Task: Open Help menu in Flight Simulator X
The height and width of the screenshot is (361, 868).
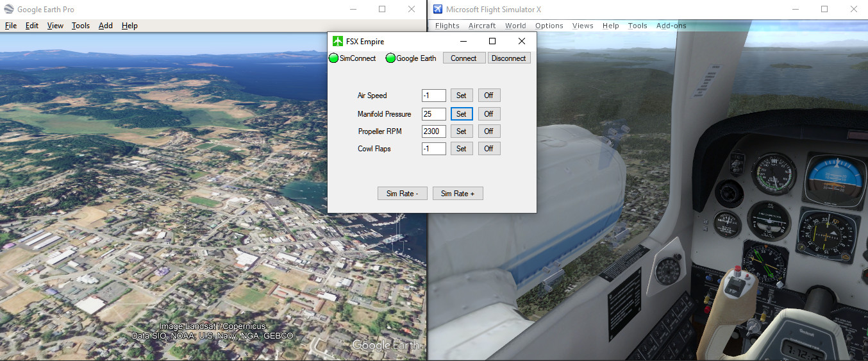Action: click(x=611, y=26)
